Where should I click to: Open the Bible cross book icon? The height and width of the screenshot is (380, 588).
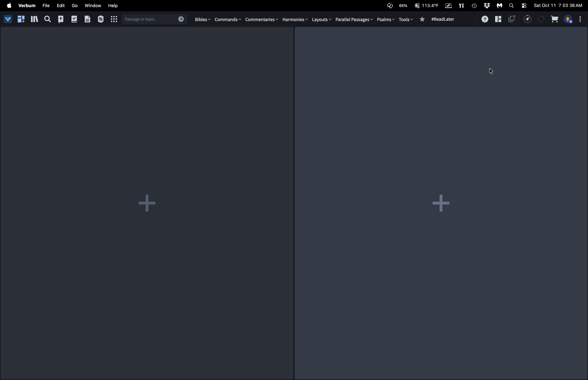61,19
